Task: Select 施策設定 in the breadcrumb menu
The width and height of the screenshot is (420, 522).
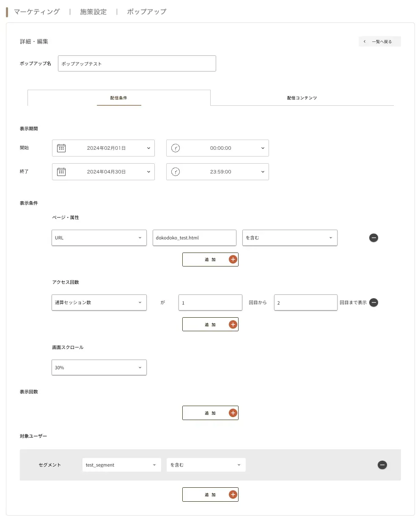Action: [93, 12]
